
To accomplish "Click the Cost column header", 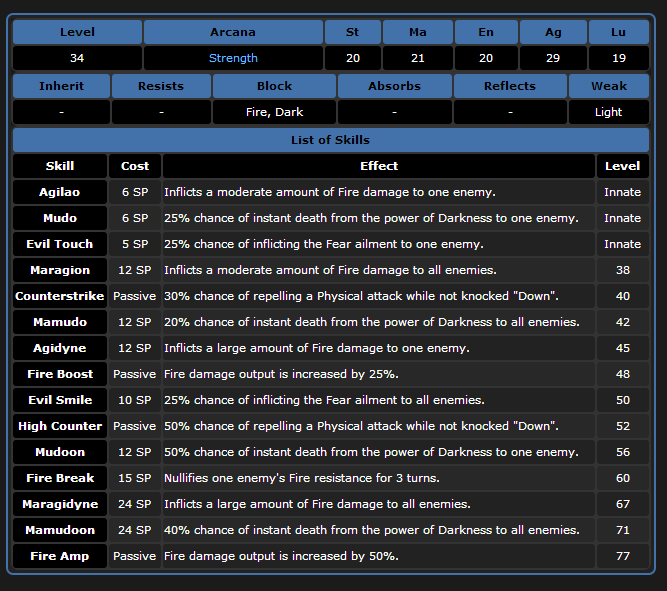I will click(135, 166).
